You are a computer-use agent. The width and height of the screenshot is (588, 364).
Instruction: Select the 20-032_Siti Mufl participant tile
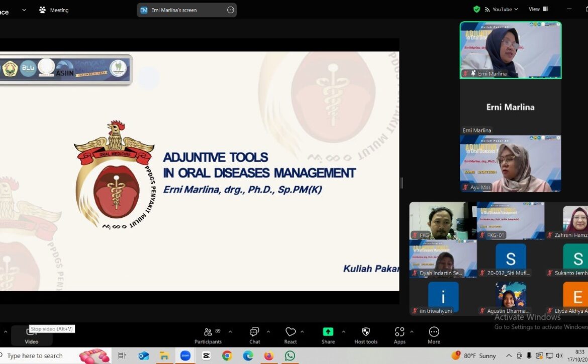coord(511,259)
